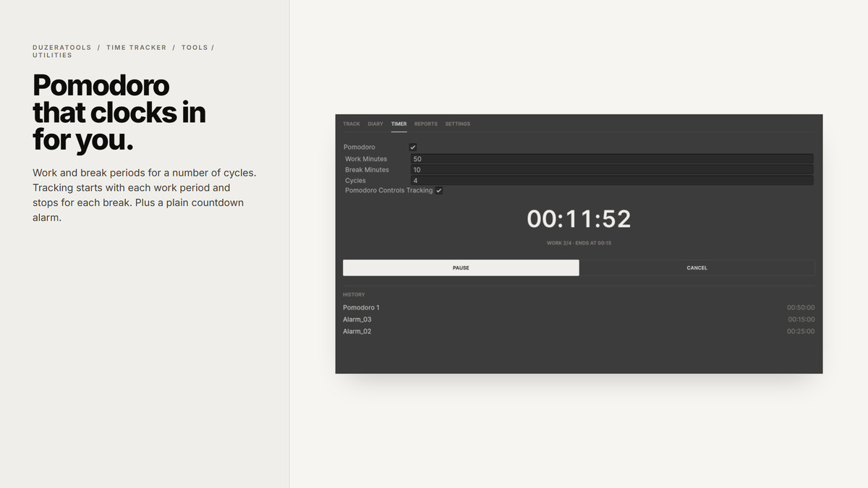Uncheck the Pomodoro checkbox
This screenshot has height=488, width=868.
[x=413, y=147]
